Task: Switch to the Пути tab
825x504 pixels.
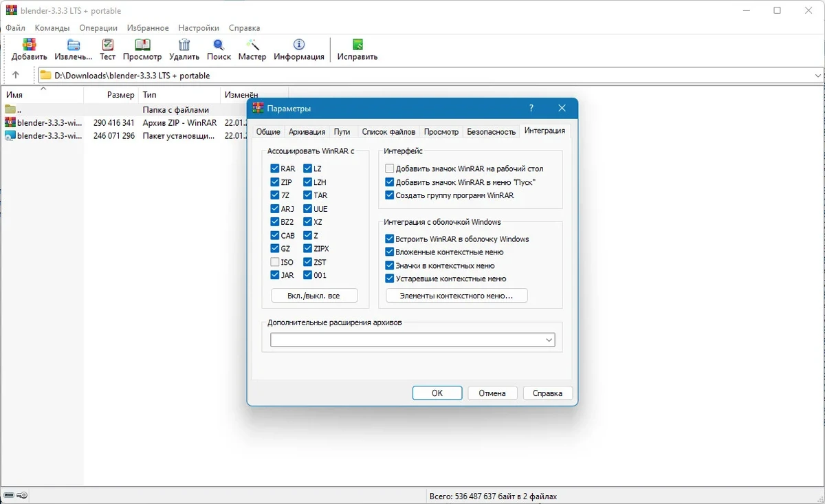Action: pyautogui.click(x=342, y=132)
